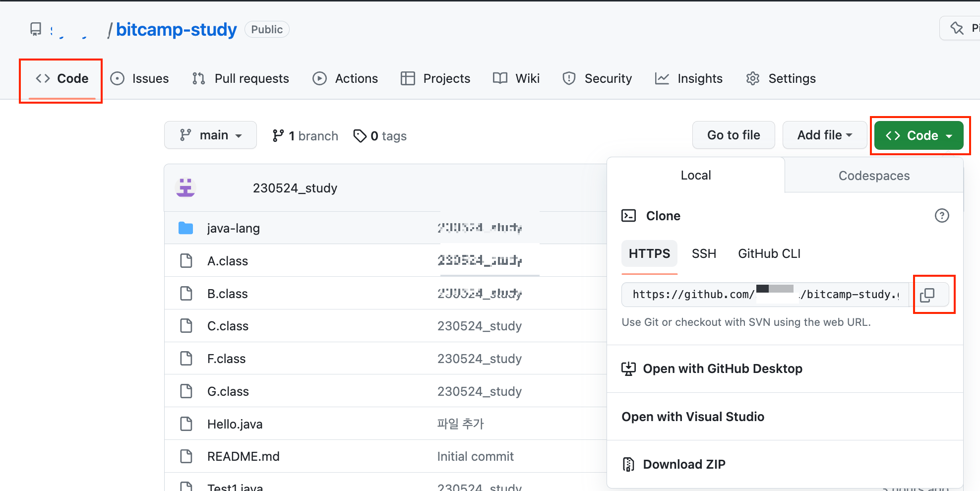Open the Security tab

(597, 78)
